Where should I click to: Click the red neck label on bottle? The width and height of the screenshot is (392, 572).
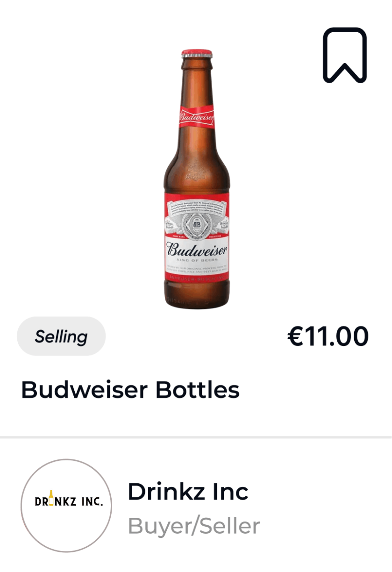point(197,117)
